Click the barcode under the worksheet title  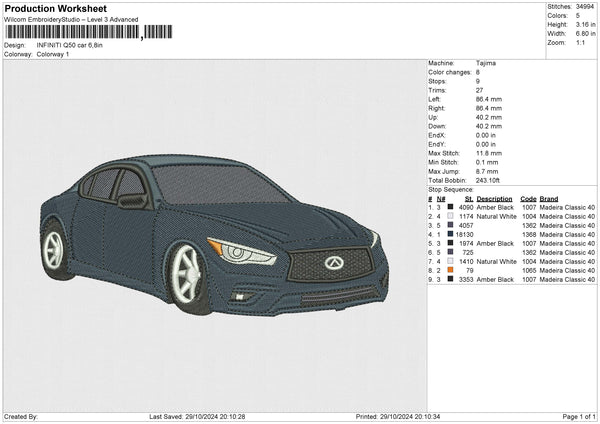point(88,32)
